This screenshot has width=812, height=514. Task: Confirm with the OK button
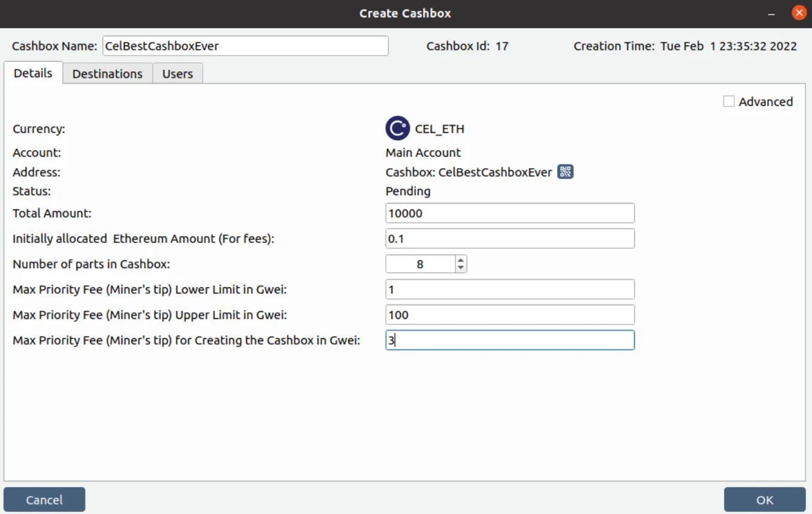point(765,500)
